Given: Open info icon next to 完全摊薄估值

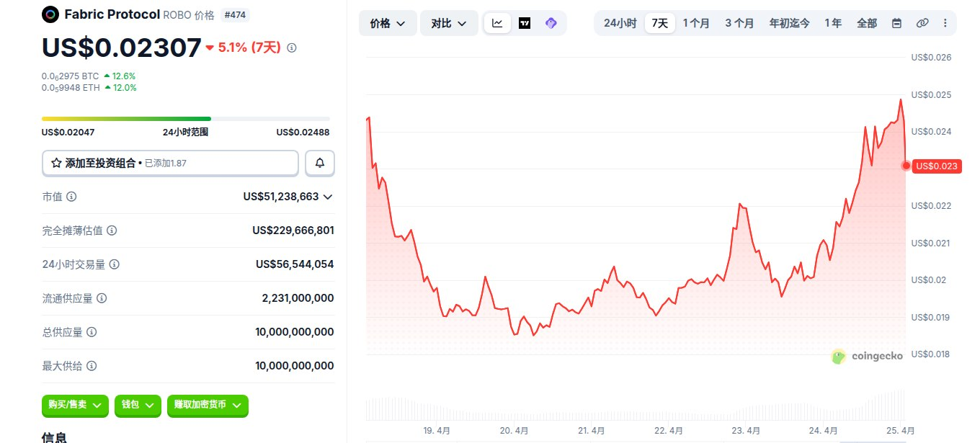Looking at the screenshot, I should 112,231.
